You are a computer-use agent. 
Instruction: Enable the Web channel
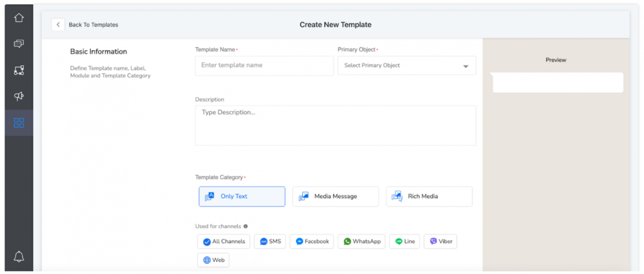[x=213, y=260]
